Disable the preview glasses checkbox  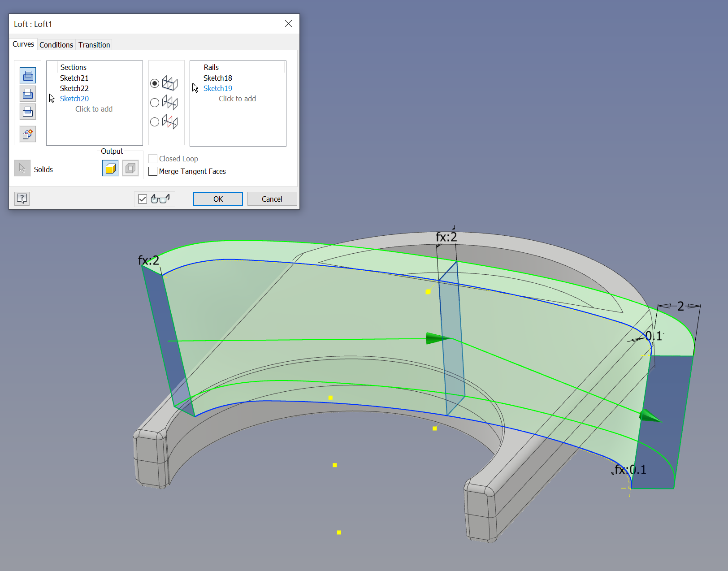[143, 199]
